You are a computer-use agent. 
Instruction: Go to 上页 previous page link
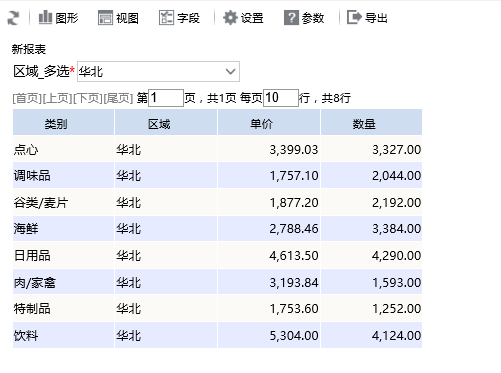point(57,98)
